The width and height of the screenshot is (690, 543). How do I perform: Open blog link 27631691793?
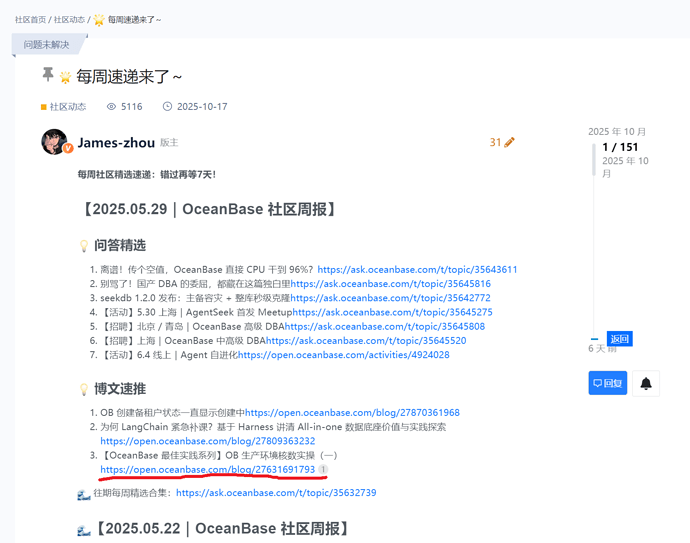(x=208, y=470)
